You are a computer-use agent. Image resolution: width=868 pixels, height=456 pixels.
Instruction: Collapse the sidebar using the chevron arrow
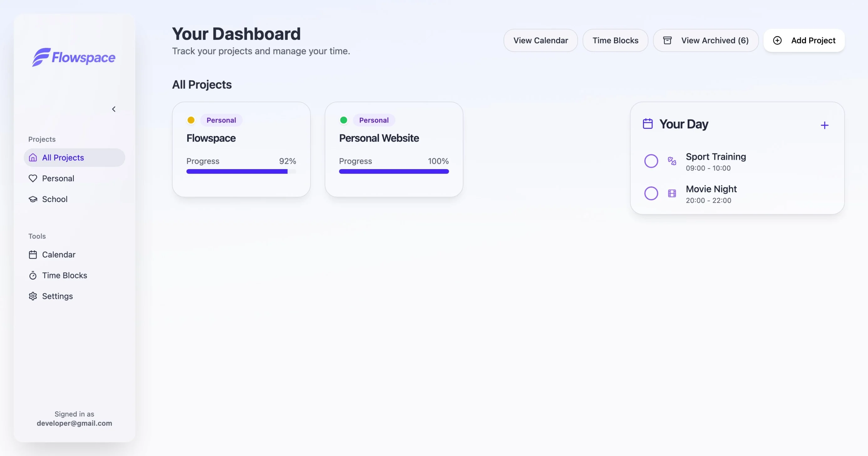pos(114,109)
